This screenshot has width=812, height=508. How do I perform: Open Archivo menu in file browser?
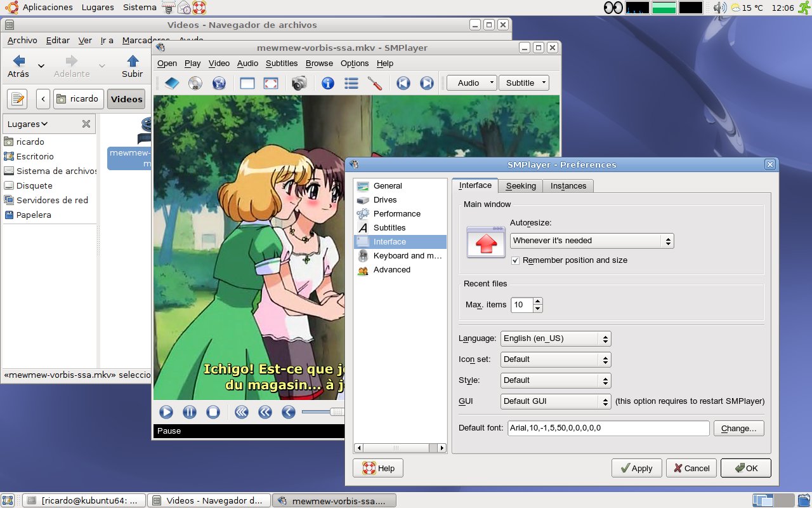point(22,40)
